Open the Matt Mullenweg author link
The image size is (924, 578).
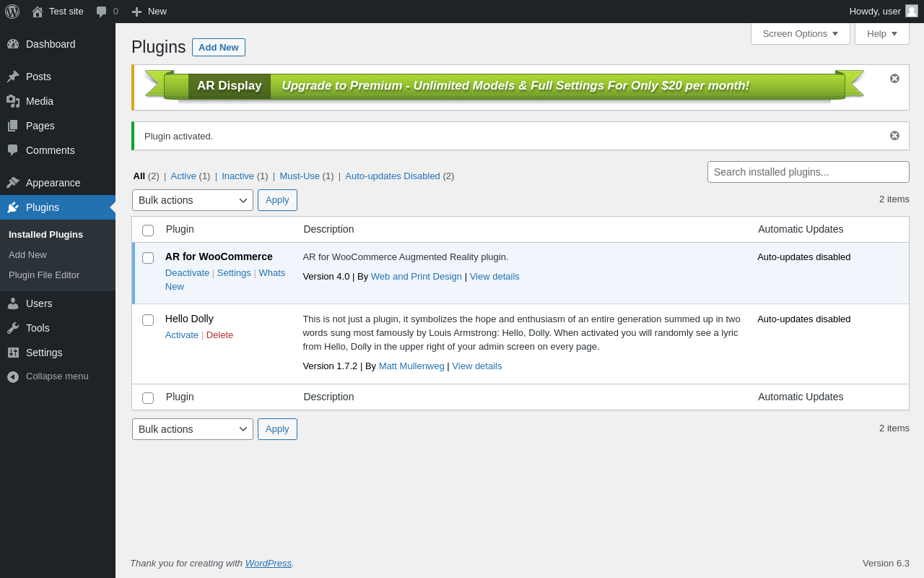coord(411,366)
